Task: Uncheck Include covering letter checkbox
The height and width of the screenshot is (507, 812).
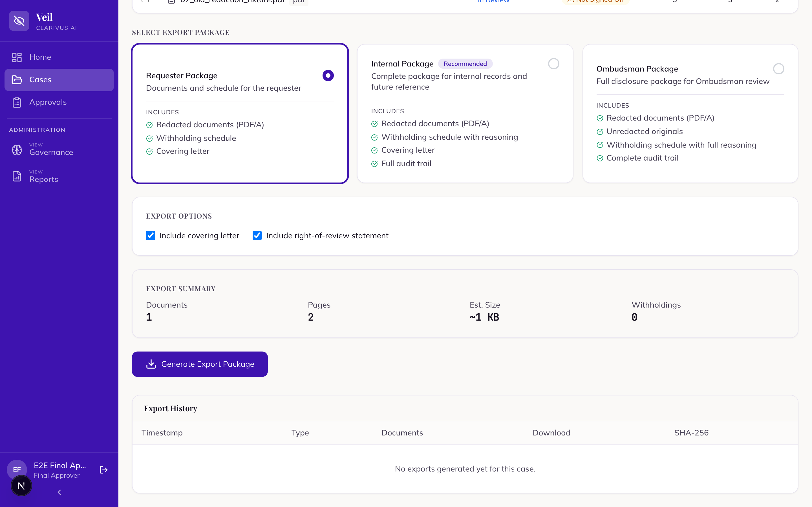Action: coord(150,235)
